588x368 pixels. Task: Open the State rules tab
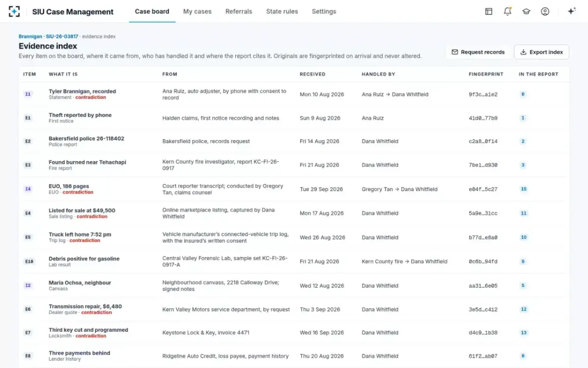(282, 11)
